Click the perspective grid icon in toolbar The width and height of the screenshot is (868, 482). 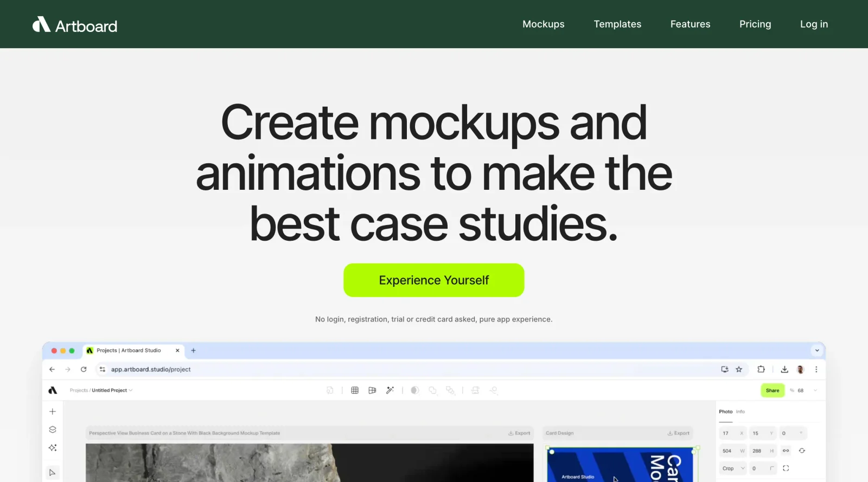point(372,390)
